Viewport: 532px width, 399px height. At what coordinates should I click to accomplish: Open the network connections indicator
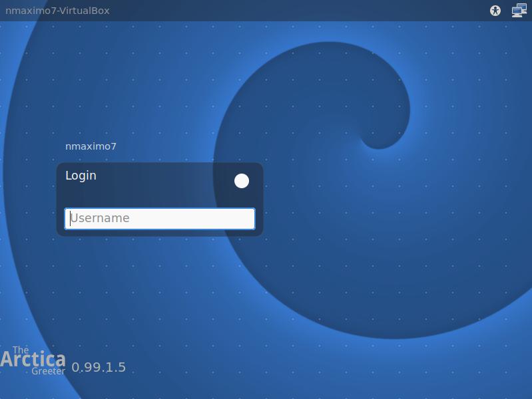tap(519, 11)
